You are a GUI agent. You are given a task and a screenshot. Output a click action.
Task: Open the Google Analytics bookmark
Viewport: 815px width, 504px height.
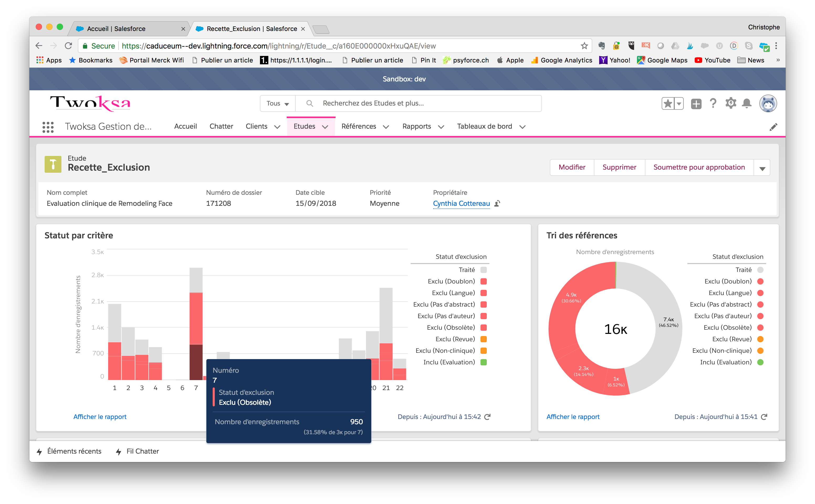click(562, 60)
